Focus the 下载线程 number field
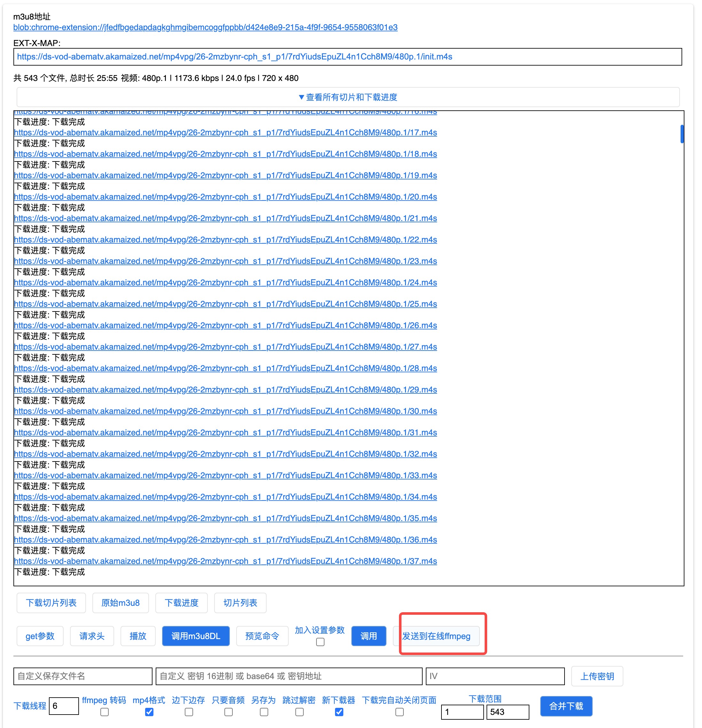 click(64, 706)
